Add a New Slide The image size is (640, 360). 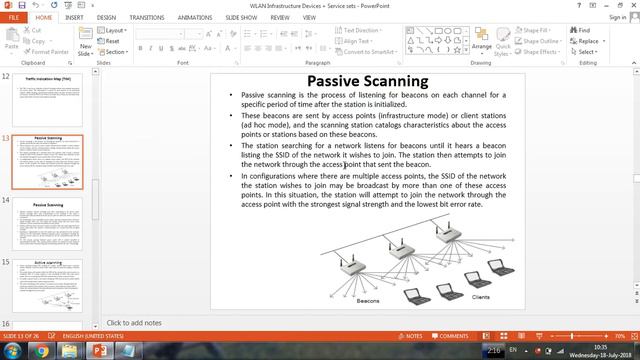[86, 42]
